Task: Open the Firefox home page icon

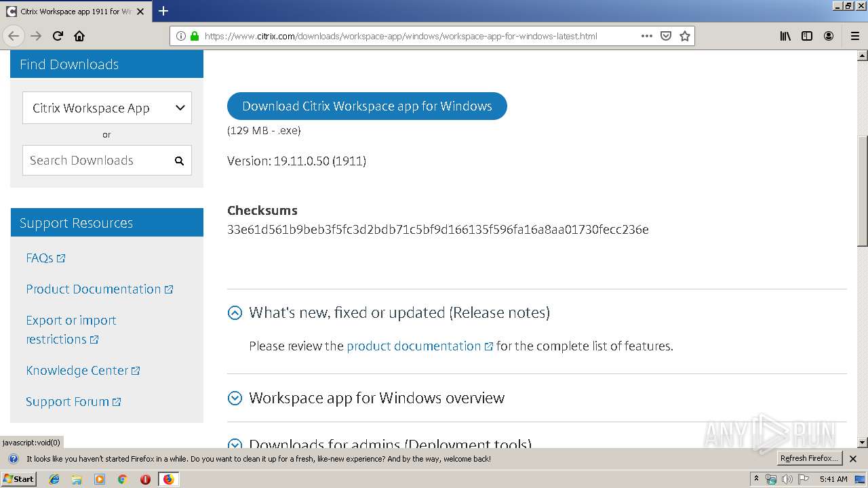Action: point(79,36)
